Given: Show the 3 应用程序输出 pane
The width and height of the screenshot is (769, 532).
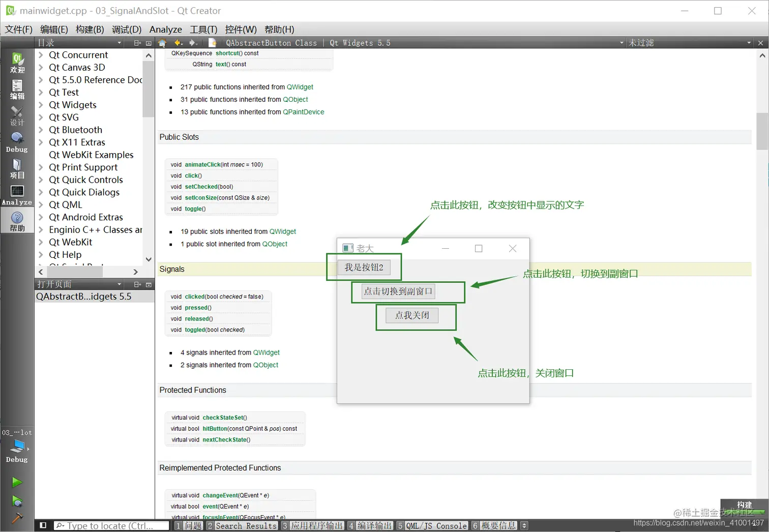Looking at the screenshot, I should click(x=313, y=526).
